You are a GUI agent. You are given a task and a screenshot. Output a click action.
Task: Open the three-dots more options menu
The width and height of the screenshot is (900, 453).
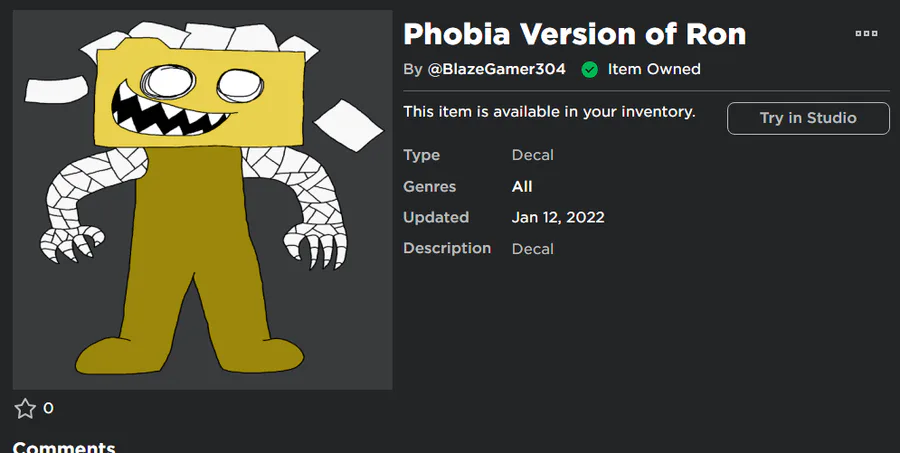[x=866, y=33]
